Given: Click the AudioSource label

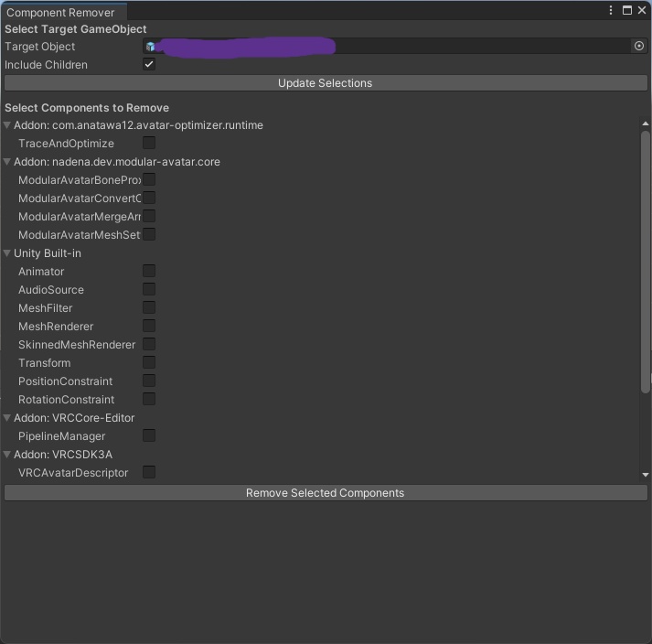Looking at the screenshot, I should tap(51, 290).
